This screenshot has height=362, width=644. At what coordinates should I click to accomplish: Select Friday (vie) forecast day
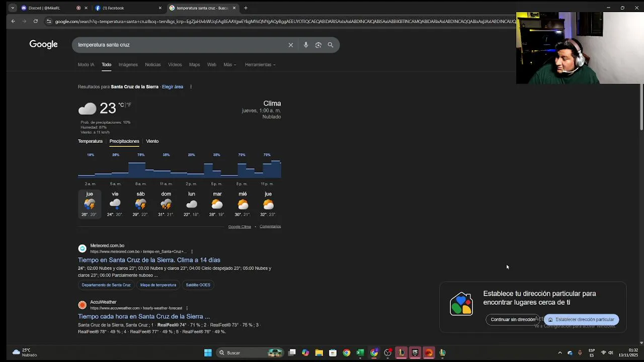[x=115, y=204]
